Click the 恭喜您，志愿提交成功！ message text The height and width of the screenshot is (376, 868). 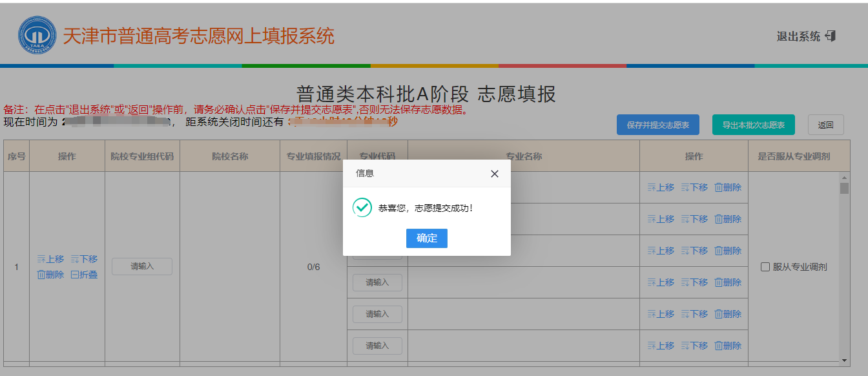[x=426, y=208]
